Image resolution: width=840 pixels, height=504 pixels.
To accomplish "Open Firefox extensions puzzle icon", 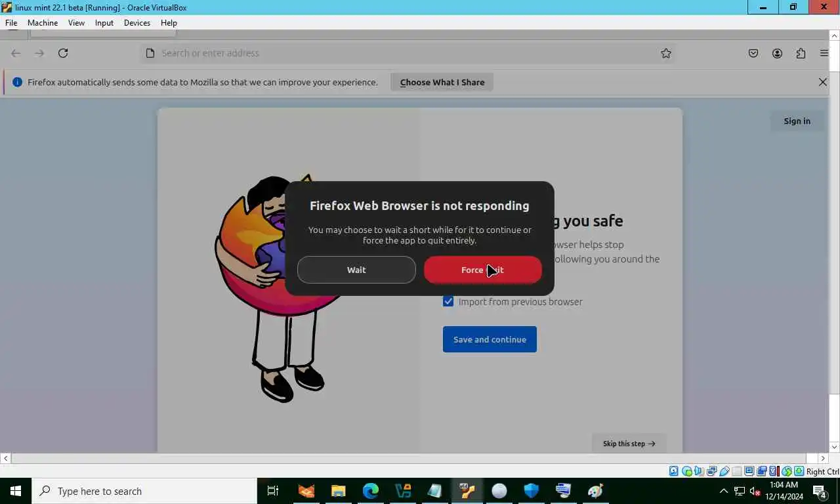I will [x=801, y=53].
